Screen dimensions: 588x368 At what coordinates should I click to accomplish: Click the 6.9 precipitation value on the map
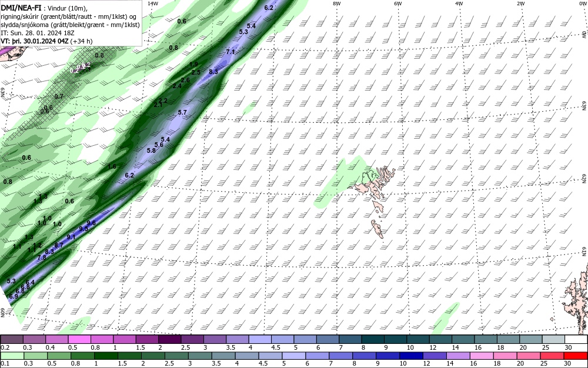pyautogui.click(x=13, y=296)
